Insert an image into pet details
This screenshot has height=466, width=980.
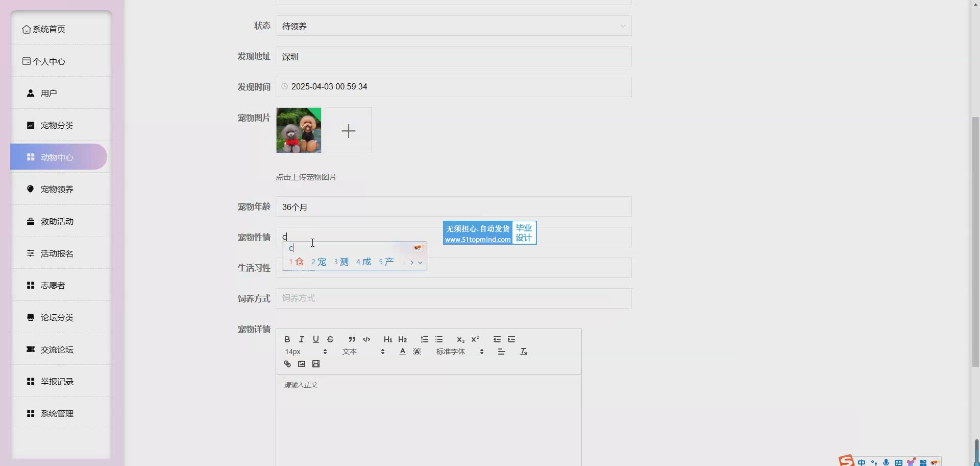pos(302,364)
